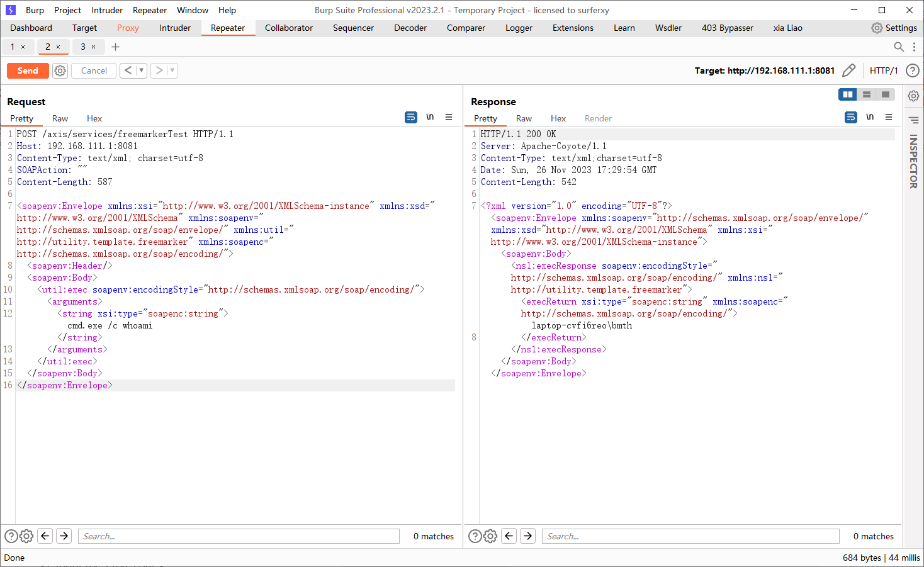Screen dimensions: 924x567
Task: Go back to the previous request in history
Action: pyautogui.click(x=128, y=70)
